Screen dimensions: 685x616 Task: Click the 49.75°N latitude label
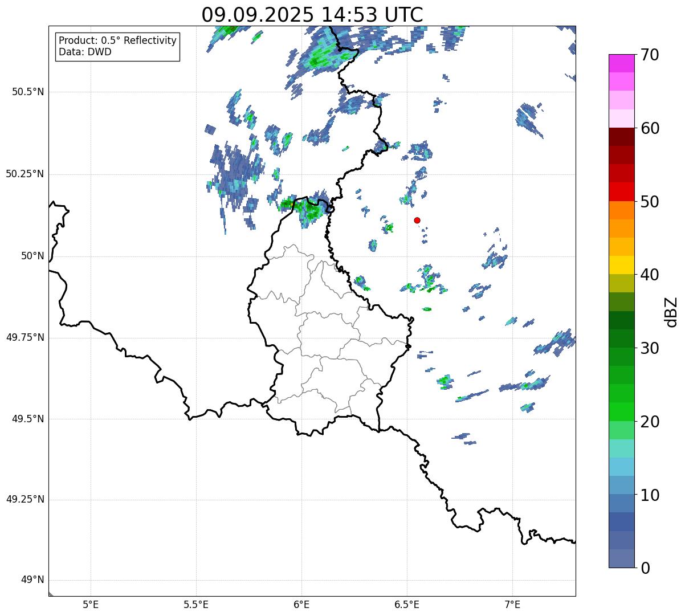tap(25, 337)
